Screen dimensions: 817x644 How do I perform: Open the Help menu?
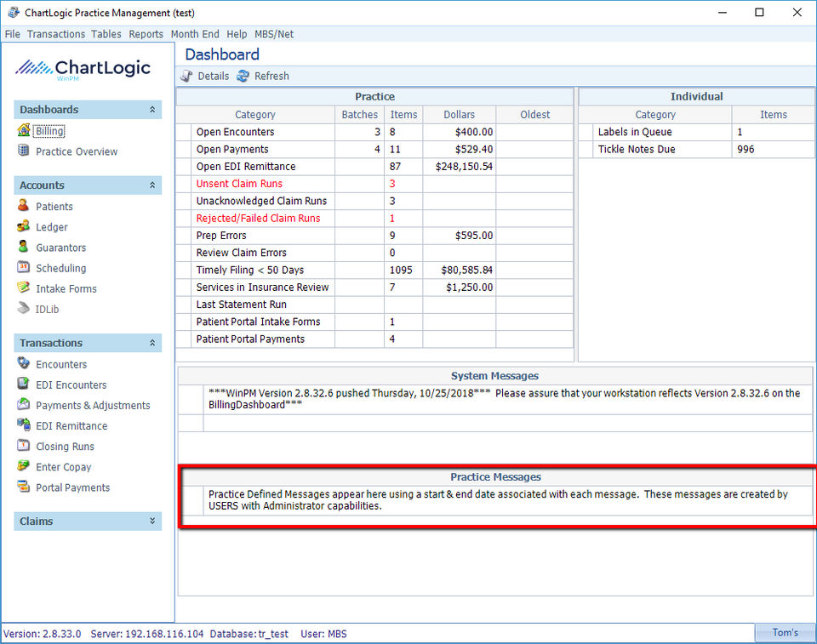pos(237,34)
